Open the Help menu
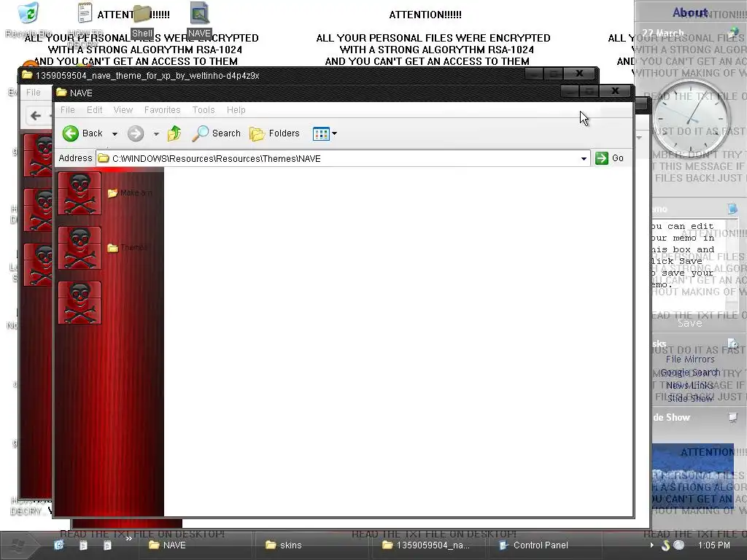747x560 pixels. [x=236, y=110]
